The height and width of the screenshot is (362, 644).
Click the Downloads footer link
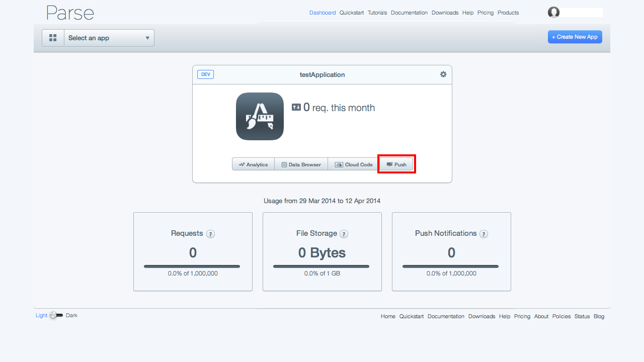[x=481, y=316]
